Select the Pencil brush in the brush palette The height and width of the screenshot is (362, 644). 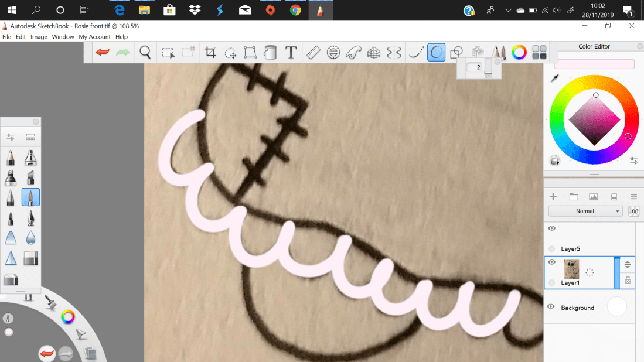11,158
